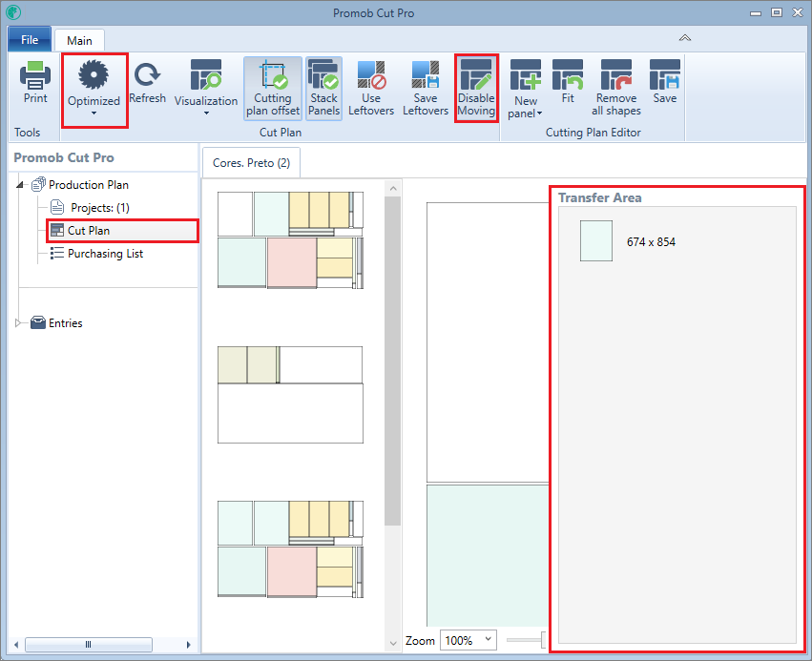Run the Optimized cut plan saw icon
Screen dimensions: 812x661
94,74
